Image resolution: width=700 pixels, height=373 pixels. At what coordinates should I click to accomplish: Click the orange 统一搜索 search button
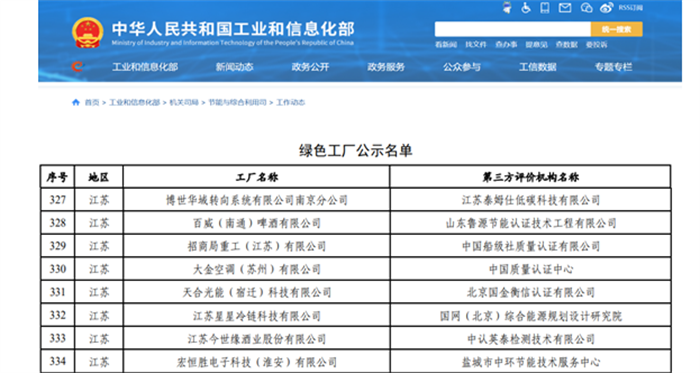point(617,29)
